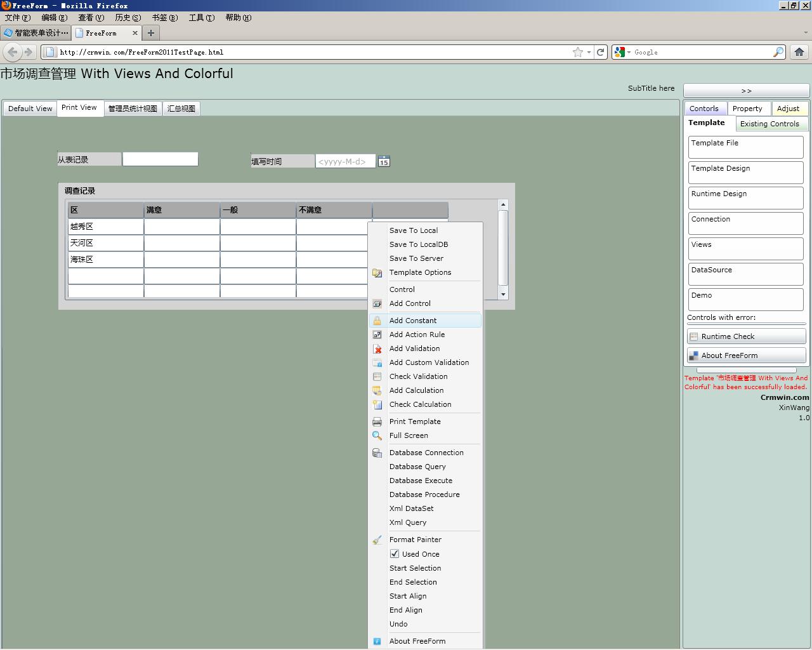Close the FreeForm browser tab
This screenshot has height=650, width=812.
(x=135, y=33)
